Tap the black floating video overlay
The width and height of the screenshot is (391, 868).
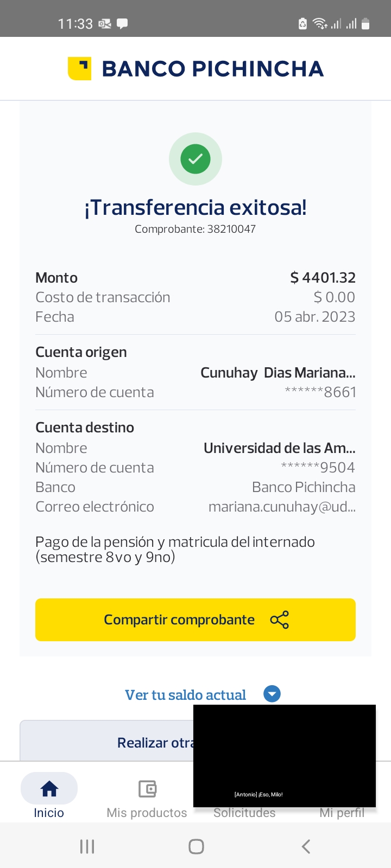point(284,755)
